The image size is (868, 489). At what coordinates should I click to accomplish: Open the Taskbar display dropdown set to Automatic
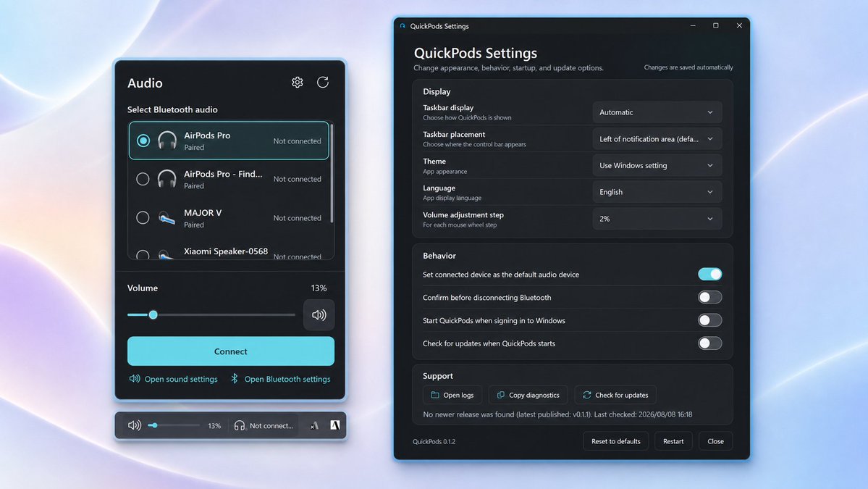pos(657,112)
